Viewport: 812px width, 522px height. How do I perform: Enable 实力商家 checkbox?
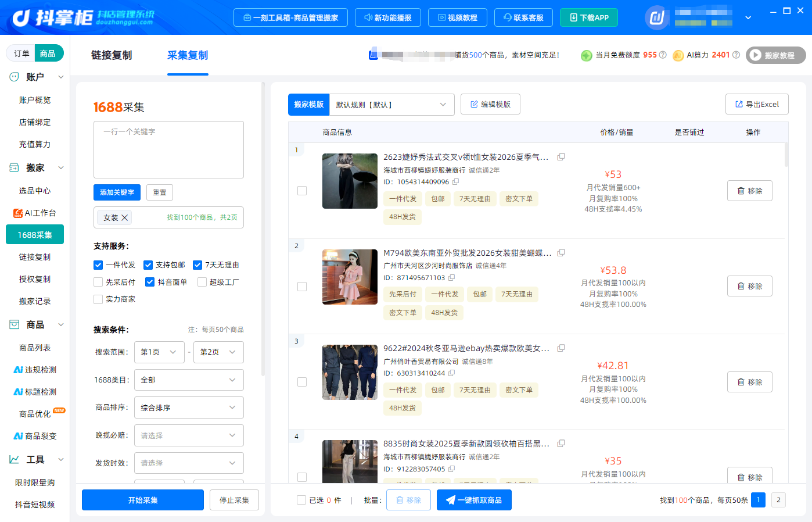tap(98, 299)
